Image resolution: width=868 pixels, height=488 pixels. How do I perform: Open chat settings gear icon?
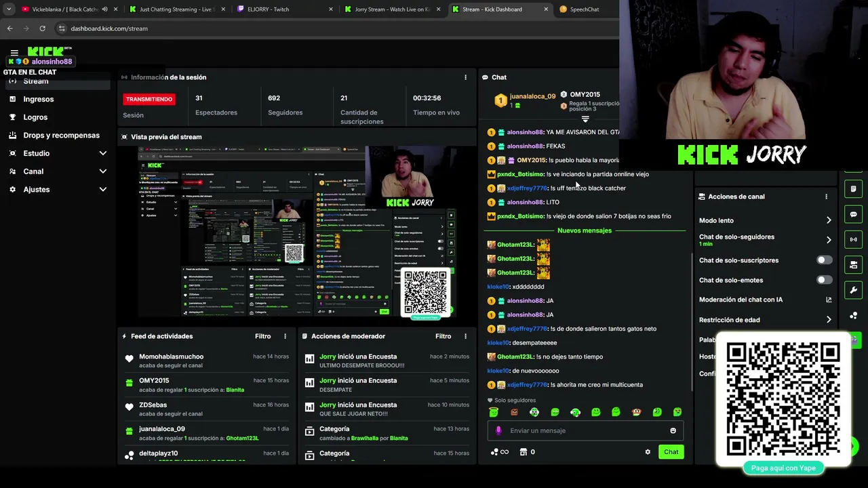click(648, 452)
